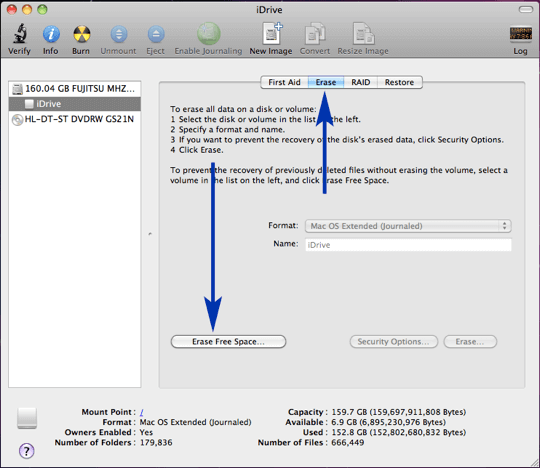This screenshot has width=540, height=468.
Task: Click the Erase… button
Action: click(470, 342)
